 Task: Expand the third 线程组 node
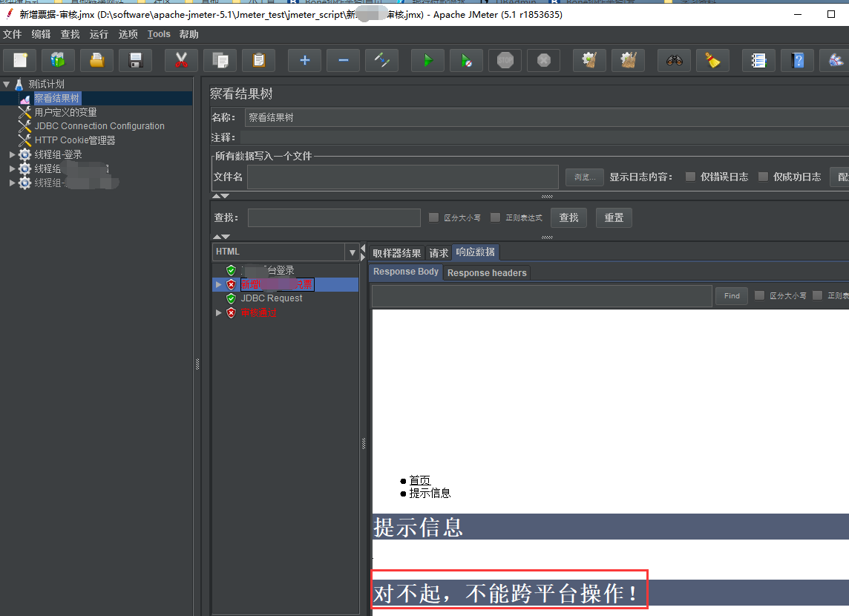(12, 183)
